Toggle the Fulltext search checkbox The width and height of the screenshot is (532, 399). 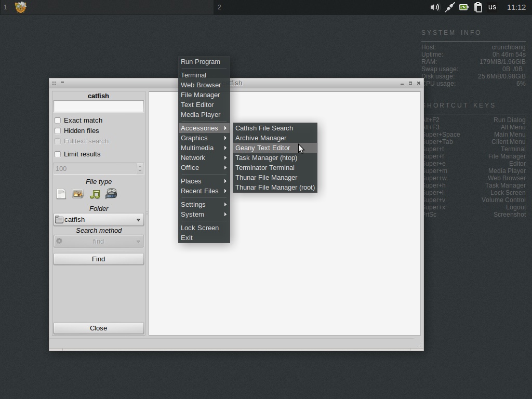coord(58,141)
